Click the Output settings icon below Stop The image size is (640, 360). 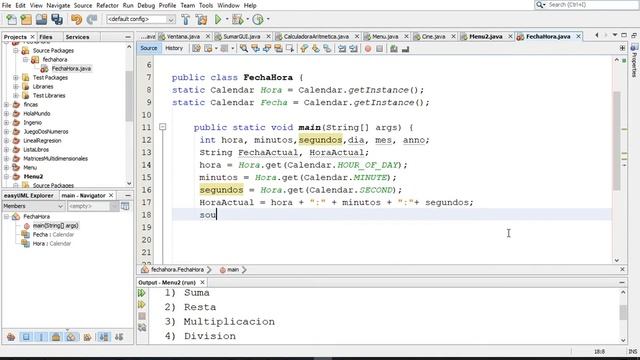(x=142, y=327)
